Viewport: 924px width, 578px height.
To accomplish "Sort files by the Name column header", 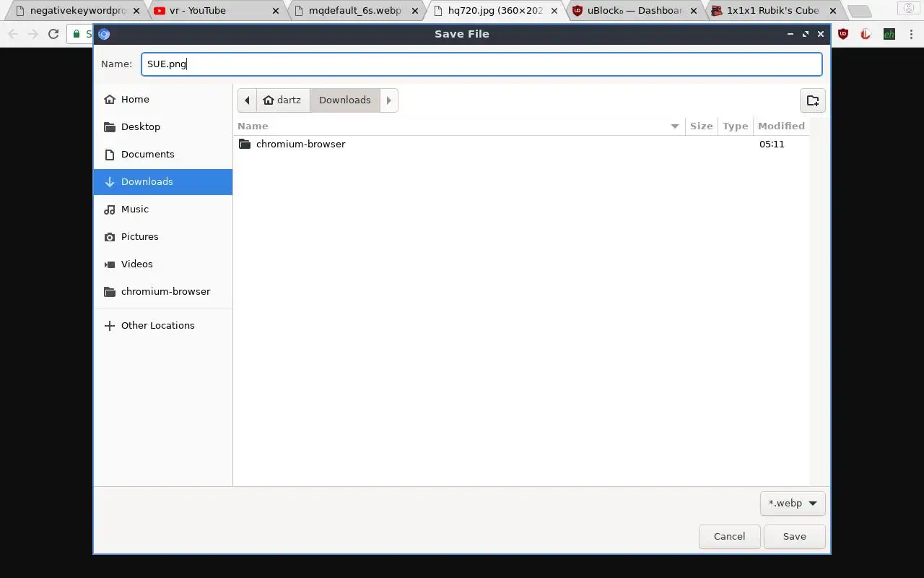I will 461,126.
